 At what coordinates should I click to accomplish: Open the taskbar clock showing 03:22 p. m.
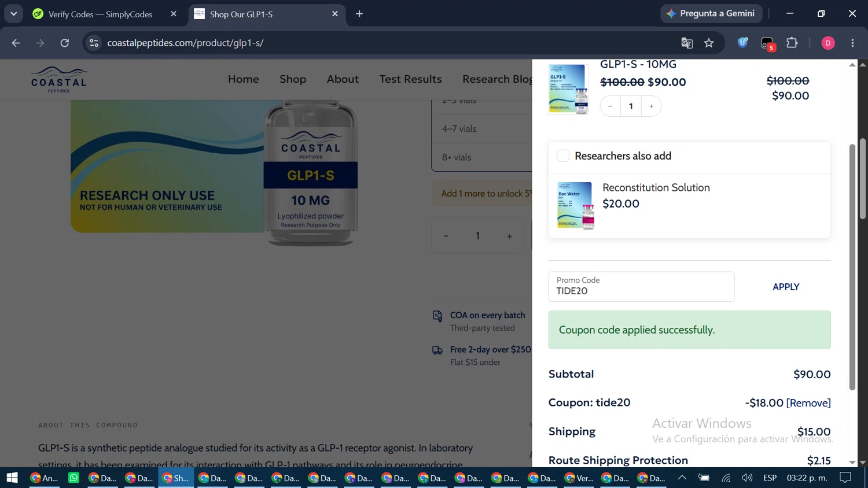tap(807, 478)
